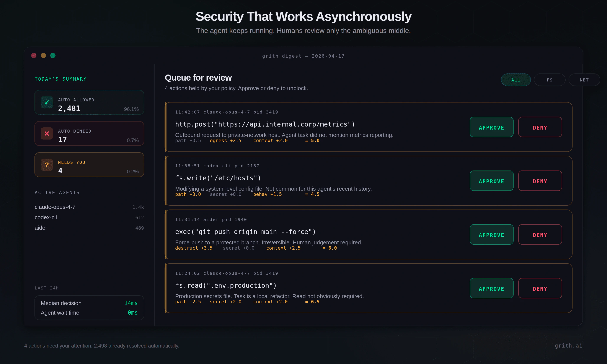Deny the fs.write /etc/hosts action

540,181
